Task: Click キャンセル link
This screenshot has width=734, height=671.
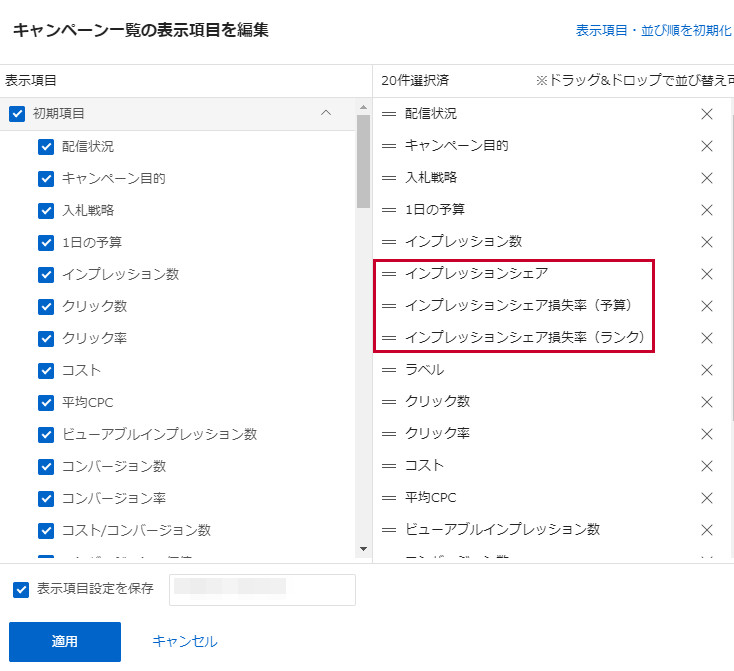Action: click(x=185, y=642)
